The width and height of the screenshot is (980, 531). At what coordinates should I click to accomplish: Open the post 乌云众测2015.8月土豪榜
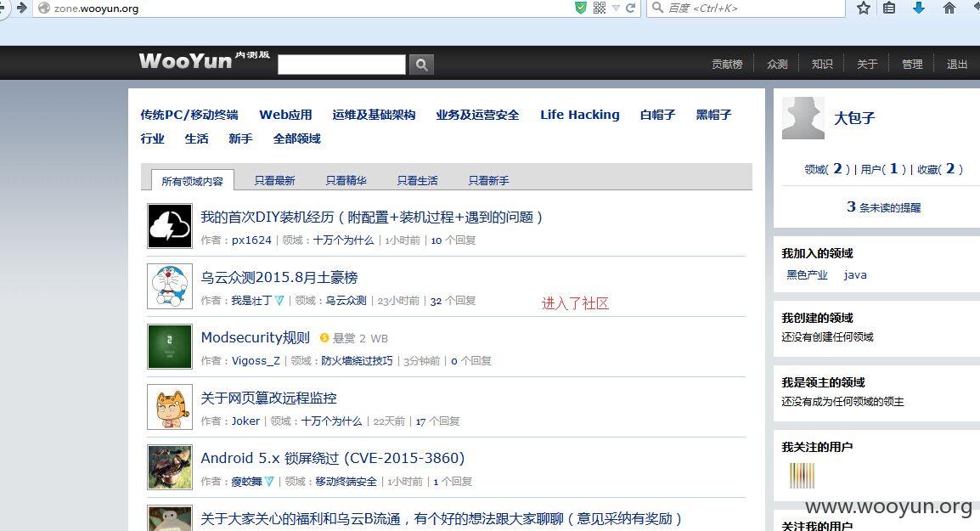point(279,277)
